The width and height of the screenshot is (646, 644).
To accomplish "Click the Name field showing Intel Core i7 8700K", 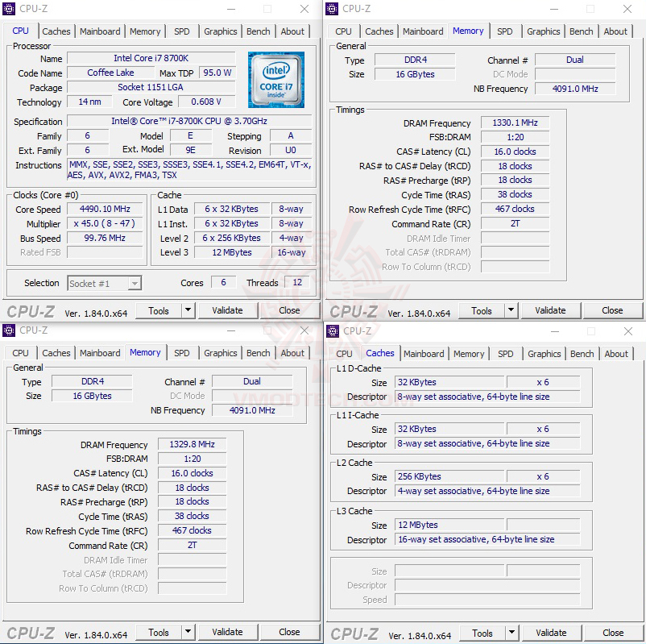I will 151,58.
